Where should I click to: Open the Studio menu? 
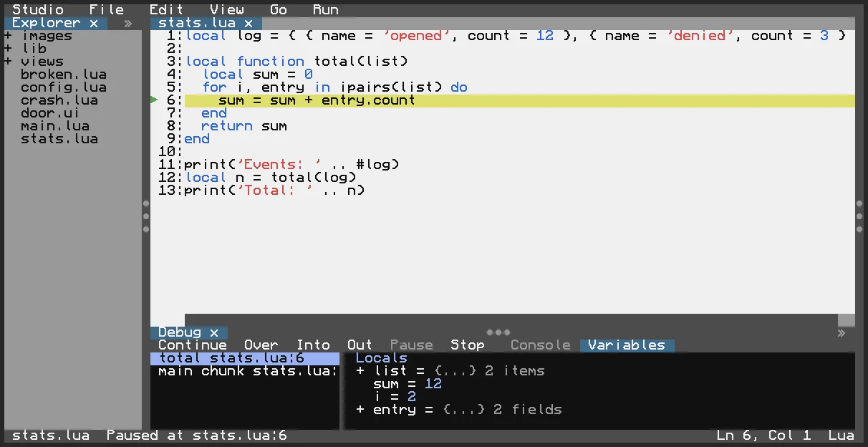(38, 9)
